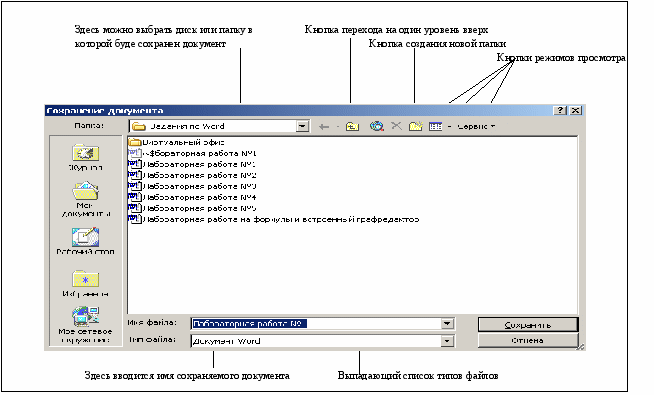654x395 pixels.
Task: Open Избранное favorites shortcut
Action: 85,284
